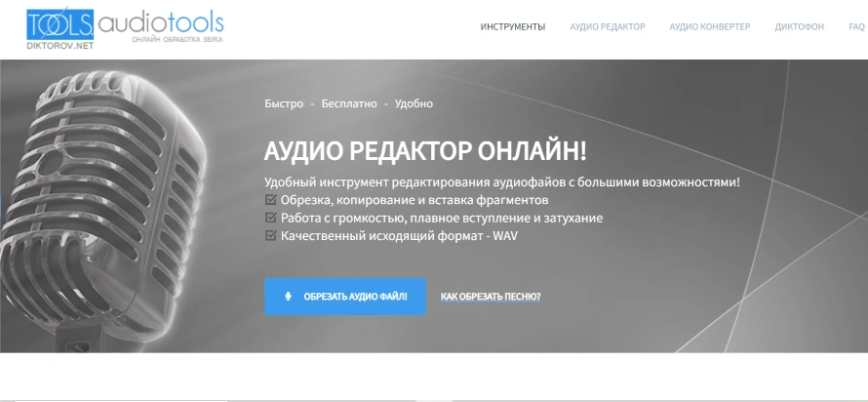
Task: Click the tagline Быстро - Бесплатно - Удобно
Action: click(x=349, y=103)
